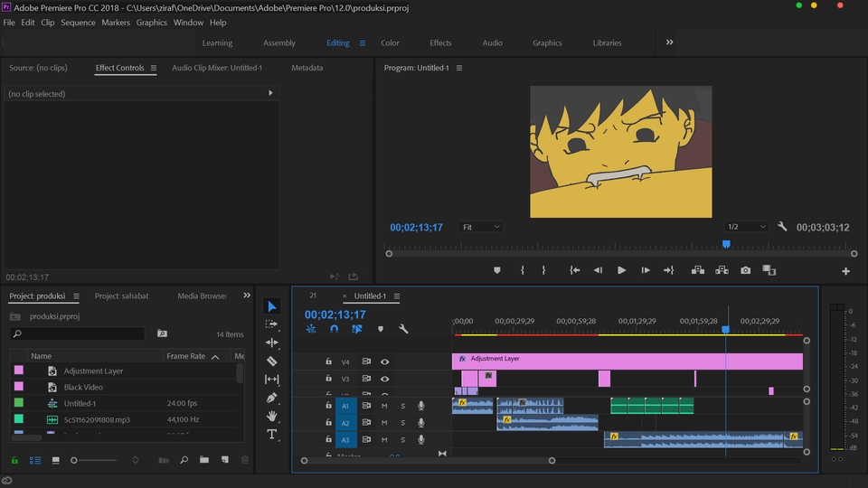Open the Markers menu
Image resolution: width=868 pixels, height=488 pixels.
(x=116, y=23)
